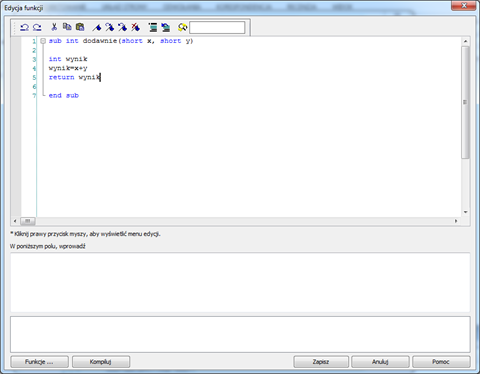Viewport: 480px width, 374px height.
Task: Go to the previous bookmark via the flag icon
Action: pyautogui.click(x=122, y=27)
